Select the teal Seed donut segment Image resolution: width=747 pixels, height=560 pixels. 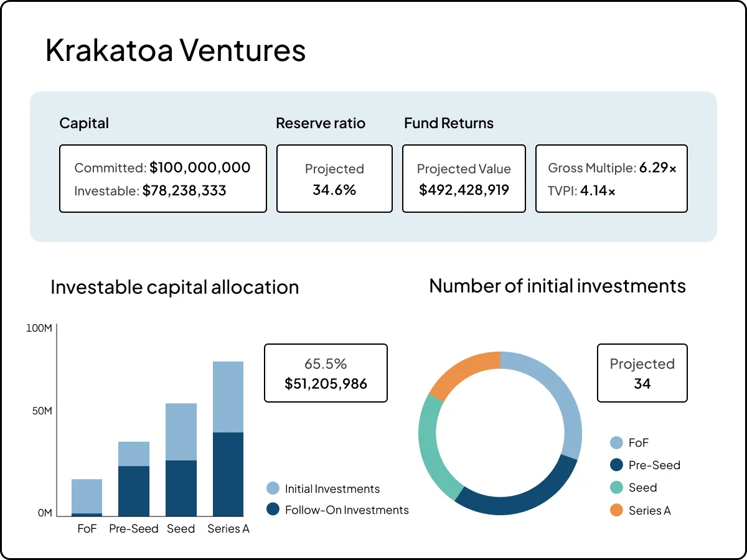pyautogui.click(x=431, y=447)
